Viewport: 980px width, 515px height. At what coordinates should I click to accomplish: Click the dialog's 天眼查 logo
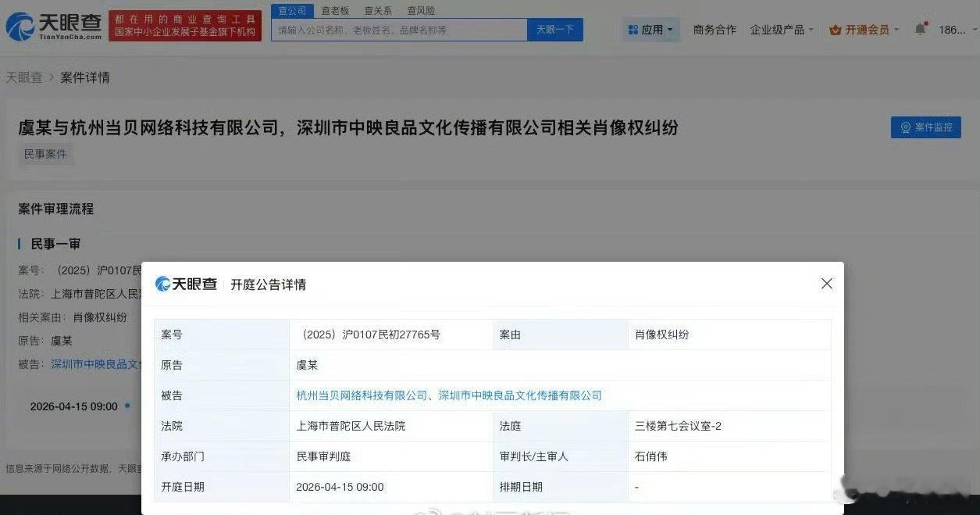187,284
